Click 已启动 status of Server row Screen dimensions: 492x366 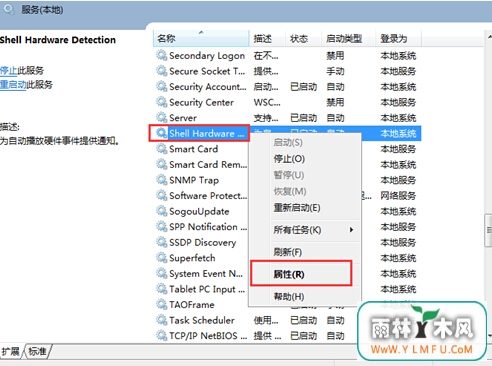[303, 118]
